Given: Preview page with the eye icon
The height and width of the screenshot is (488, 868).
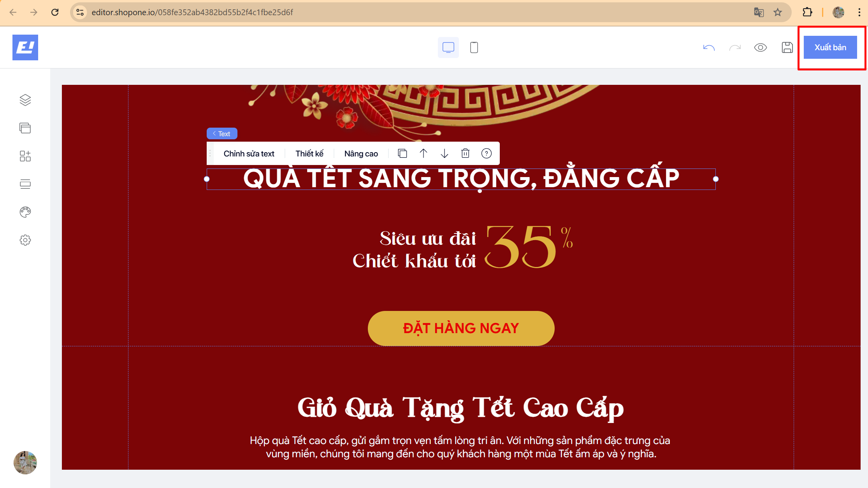Looking at the screenshot, I should click(x=761, y=47).
